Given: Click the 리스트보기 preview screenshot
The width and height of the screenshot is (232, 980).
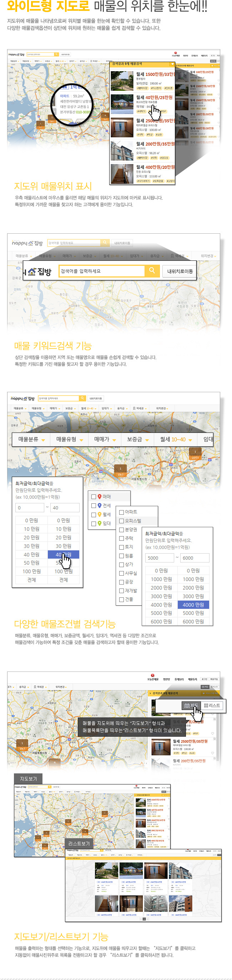Looking at the screenshot, I should tap(143, 886).
